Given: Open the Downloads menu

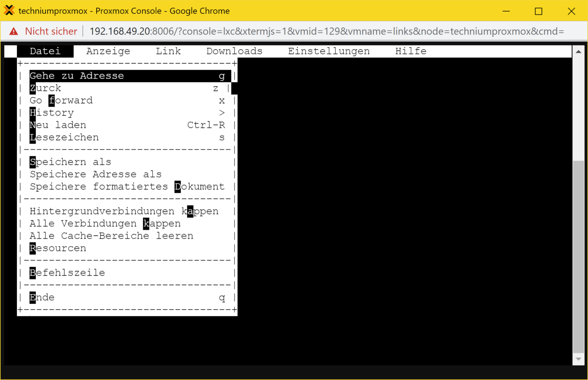Looking at the screenshot, I should 234,51.
